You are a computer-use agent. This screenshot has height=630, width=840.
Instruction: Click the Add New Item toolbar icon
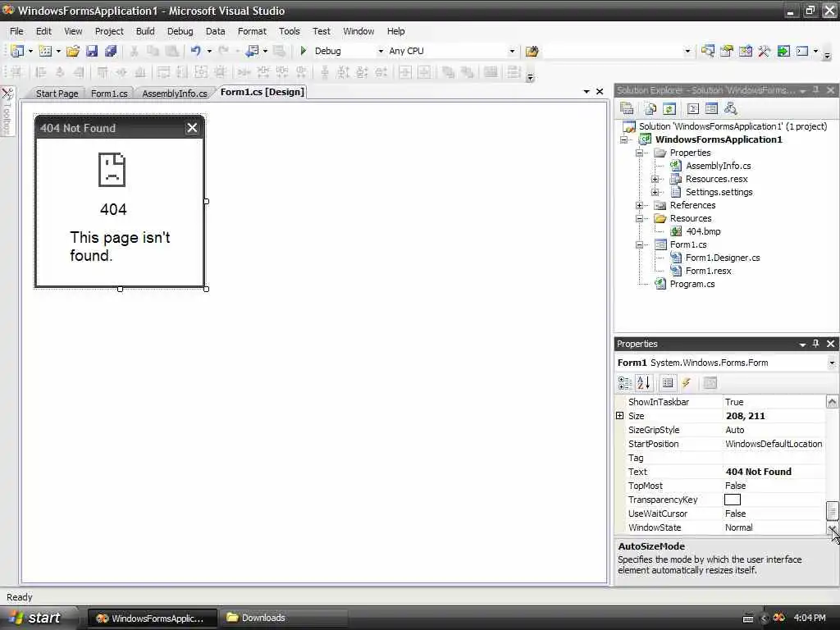pos(46,51)
